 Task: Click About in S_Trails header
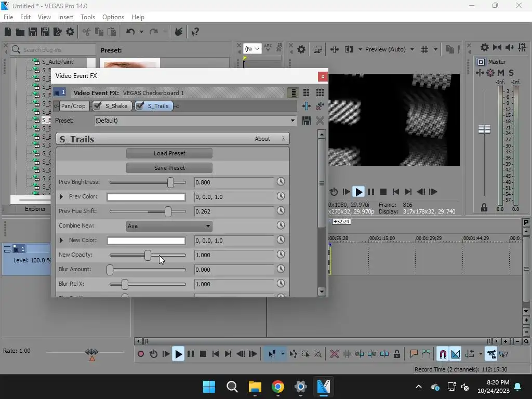(262, 139)
